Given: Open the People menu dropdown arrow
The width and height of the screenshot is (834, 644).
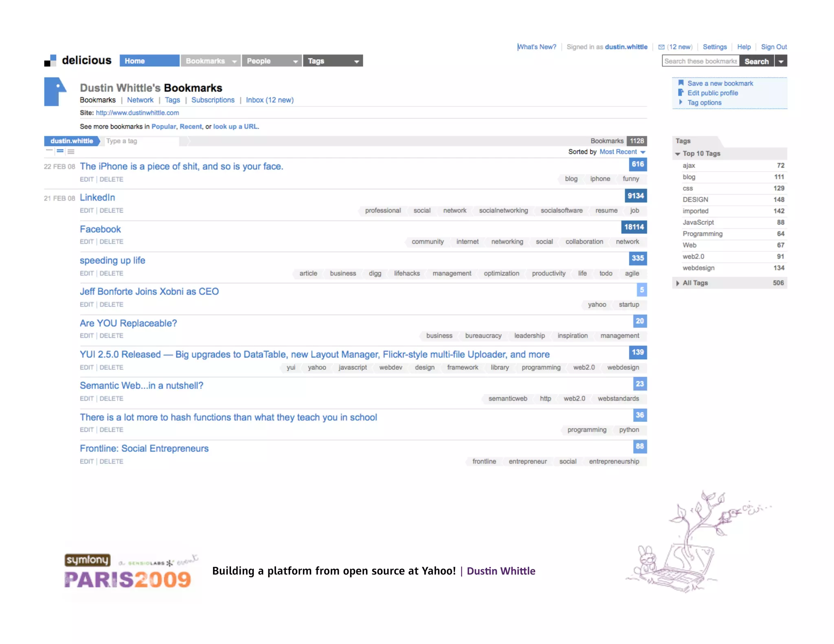Looking at the screenshot, I should click(x=295, y=61).
